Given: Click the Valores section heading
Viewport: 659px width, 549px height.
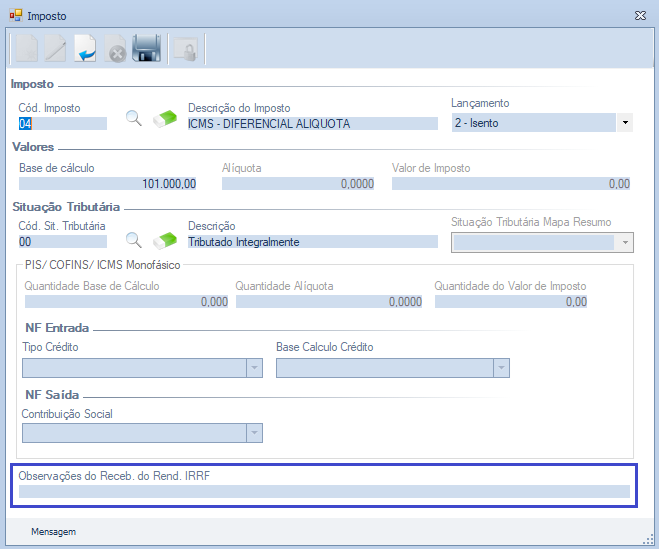Looking at the screenshot, I should point(33,147).
